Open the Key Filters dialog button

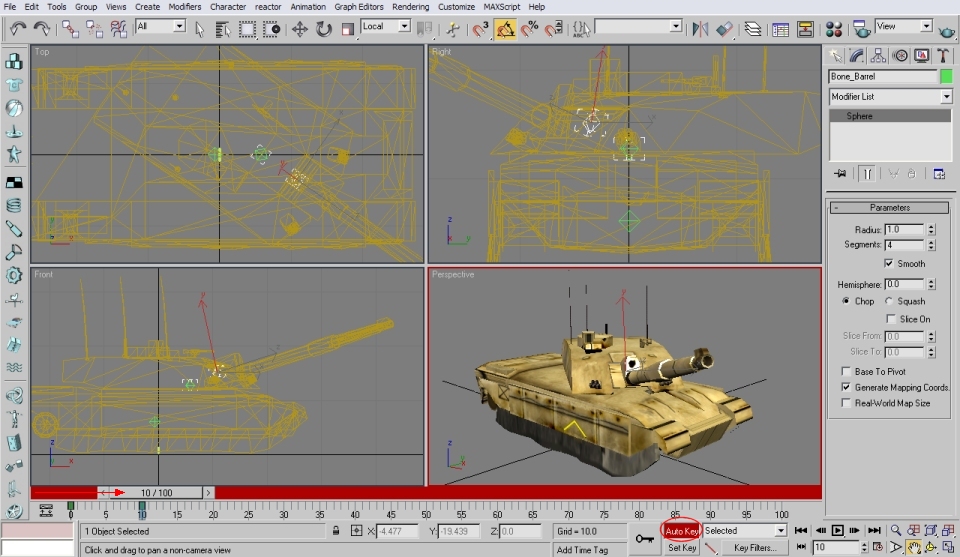[x=754, y=548]
